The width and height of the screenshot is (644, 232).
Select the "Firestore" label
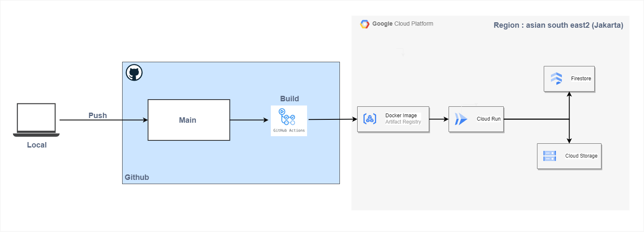(582, 79)
